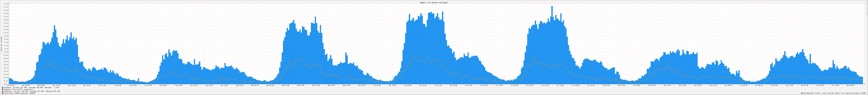Click the purple Subscribed LEARN bandwidth swatch
The image size is (868, 95).
point(3,93)
